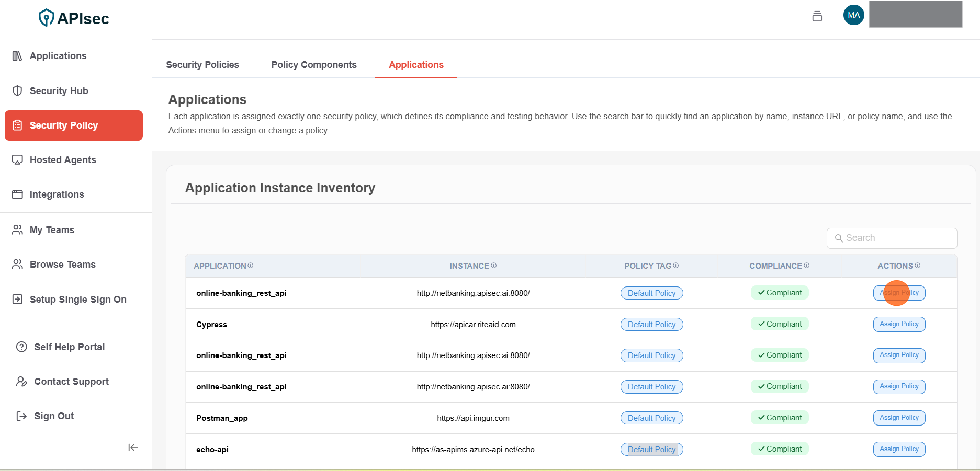Image resolution: width=980 pixels, height=471 pixels.
Task: Click the info icon beside POLICY TAG header
Action: click(x=676, y=266)
